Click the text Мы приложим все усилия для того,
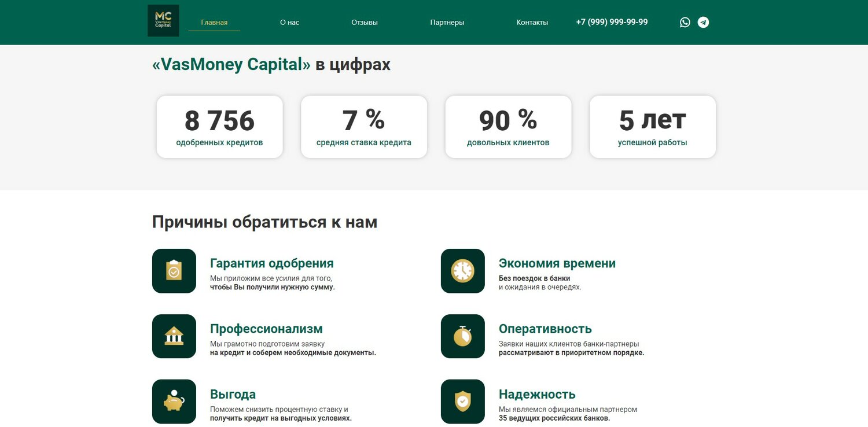The width and height of the screenshot is (868, 427). coord(271,278)
